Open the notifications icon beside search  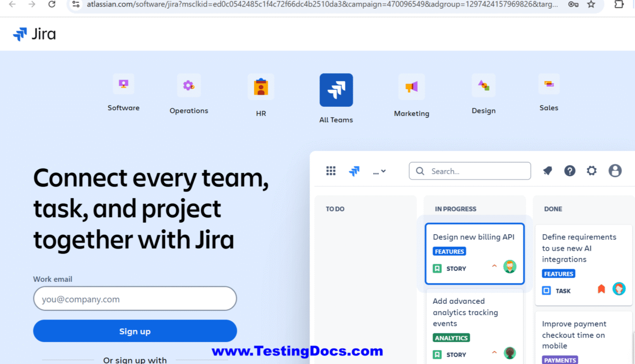coord(547,171)
